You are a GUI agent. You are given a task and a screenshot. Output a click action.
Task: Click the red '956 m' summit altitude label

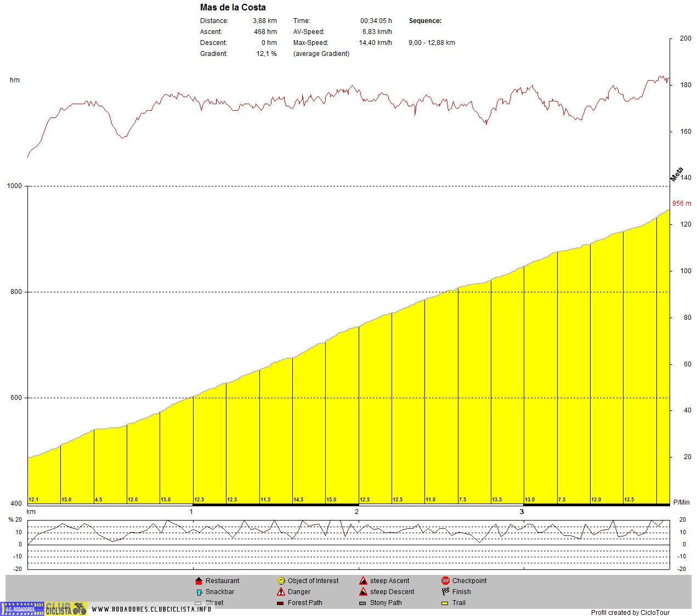tap(681, 204)
